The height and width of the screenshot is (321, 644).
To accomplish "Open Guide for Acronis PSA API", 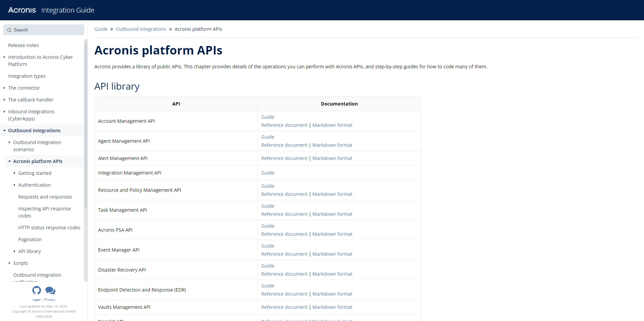I will pyautogui.click(x=268, y=226).
